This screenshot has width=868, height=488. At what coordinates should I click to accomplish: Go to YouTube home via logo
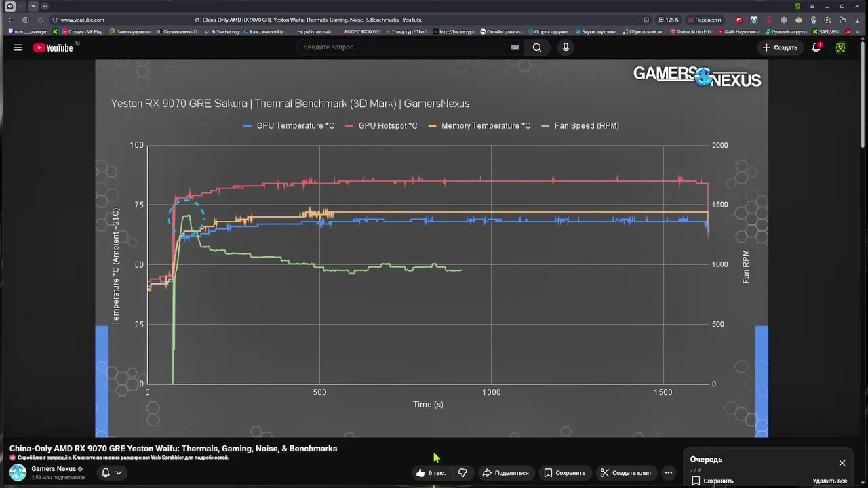tap(53, 47)
